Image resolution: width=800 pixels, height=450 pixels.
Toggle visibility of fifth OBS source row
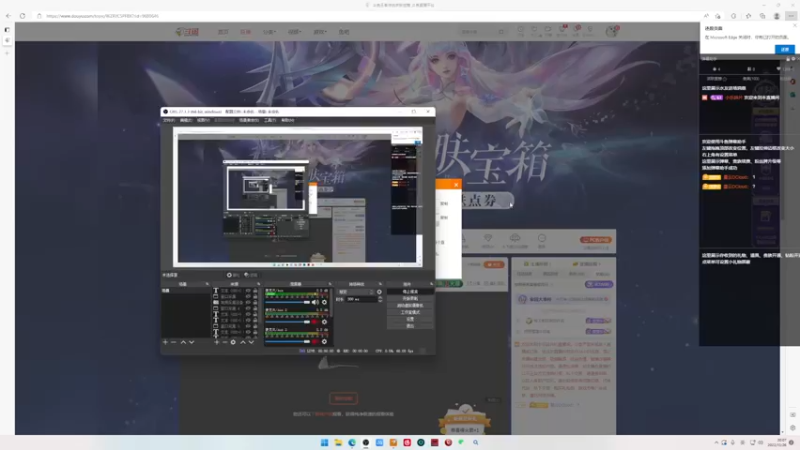(x=248, y=314)
